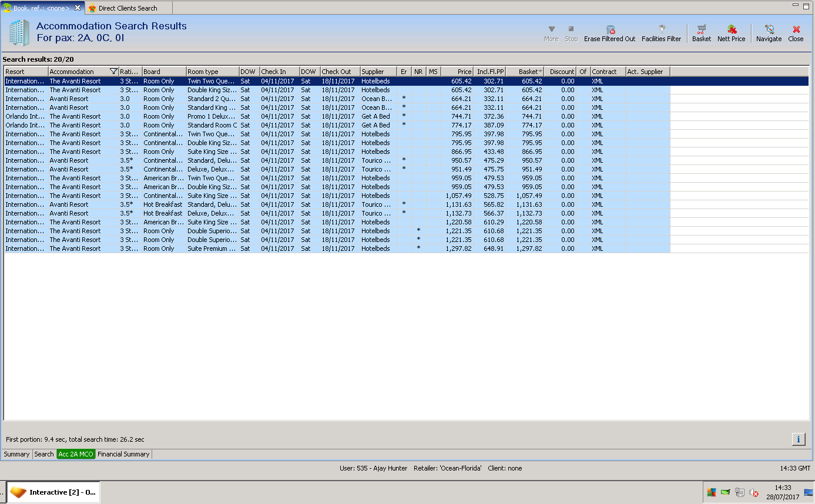815x504 pixels.
Task: Open the Financial Summary bottom tab
Action: point(123,454)
